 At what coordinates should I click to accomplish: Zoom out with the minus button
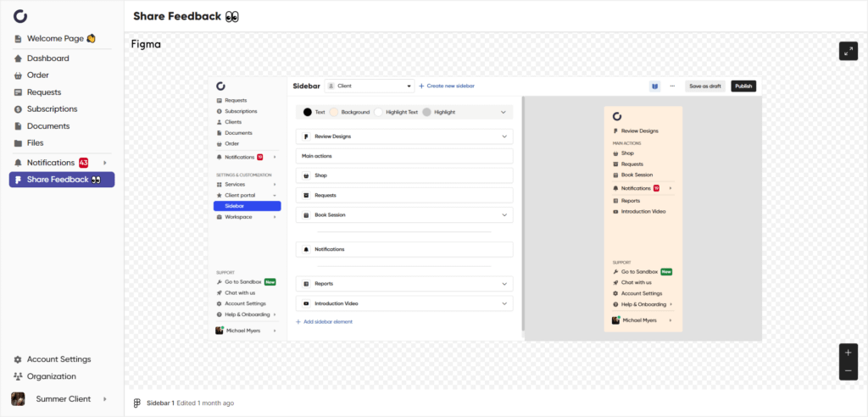(x=848, y=370)
